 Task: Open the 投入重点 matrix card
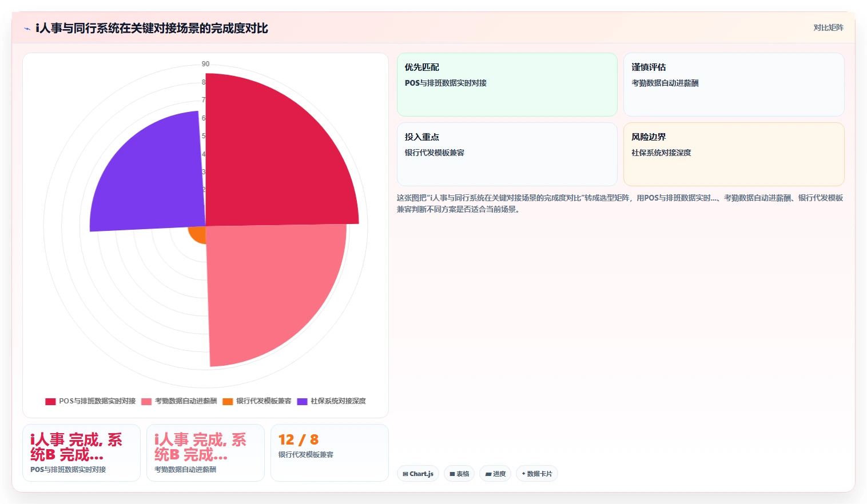point(507,154)
